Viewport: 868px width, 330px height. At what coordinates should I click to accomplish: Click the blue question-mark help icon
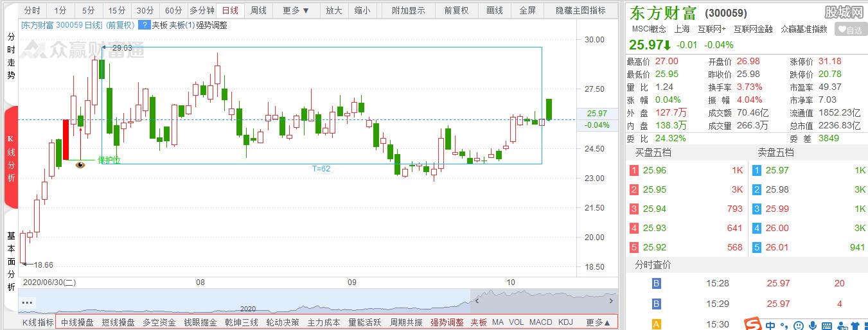(x=145, y=25)
